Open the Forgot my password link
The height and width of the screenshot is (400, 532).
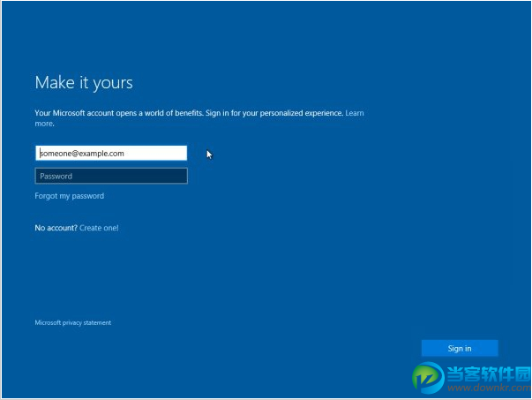pos(69,196)
